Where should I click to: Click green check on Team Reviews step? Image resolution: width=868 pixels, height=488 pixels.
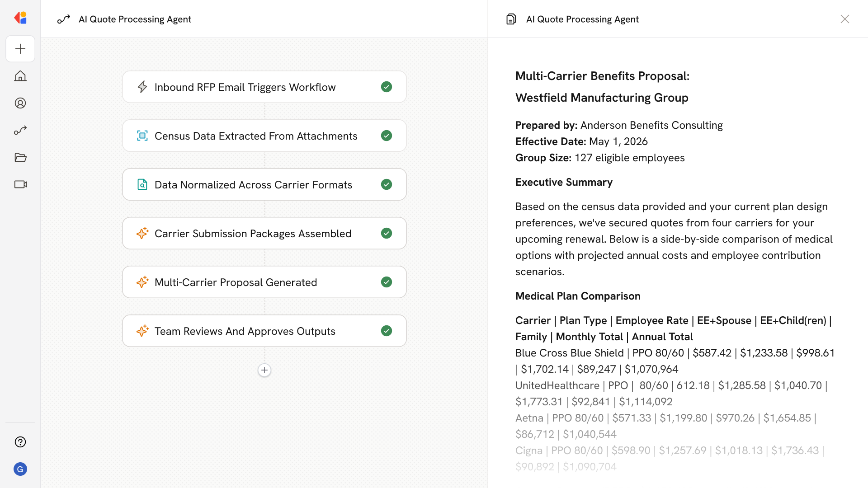tap(387, 331)
